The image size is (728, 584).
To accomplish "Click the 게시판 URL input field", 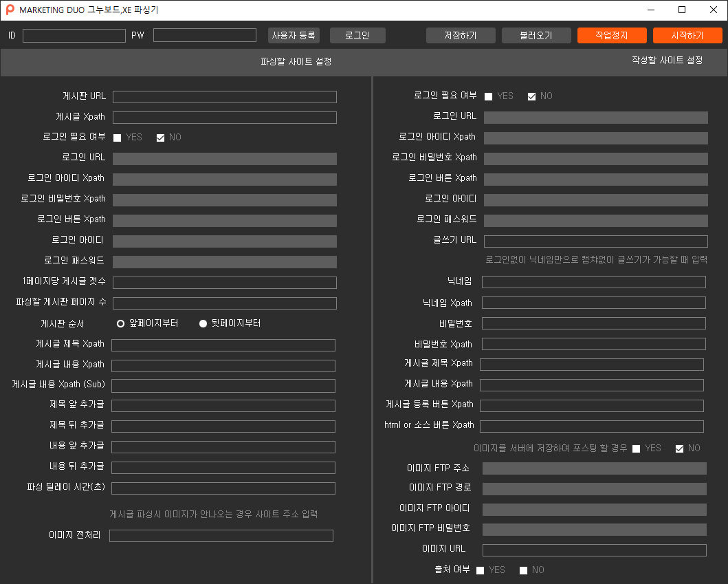I will click(x=225, y=97).
